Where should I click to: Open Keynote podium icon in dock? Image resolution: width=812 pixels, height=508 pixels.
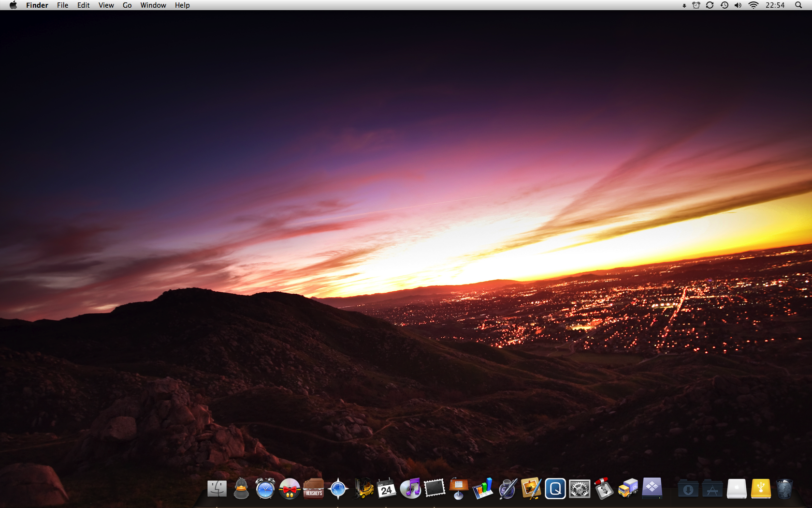[x=459, y=489]
